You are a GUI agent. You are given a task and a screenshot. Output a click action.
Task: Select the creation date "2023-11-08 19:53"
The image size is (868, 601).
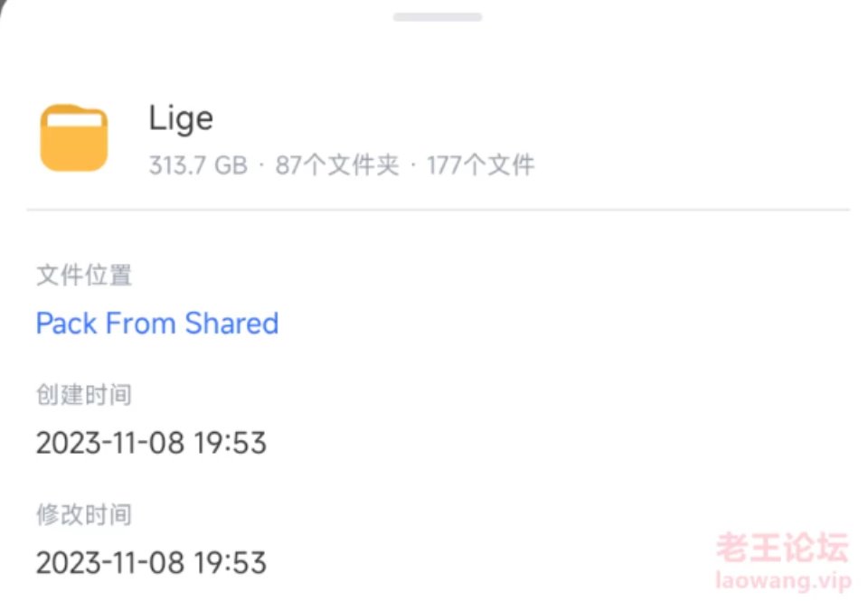click(x=151, y=443)
